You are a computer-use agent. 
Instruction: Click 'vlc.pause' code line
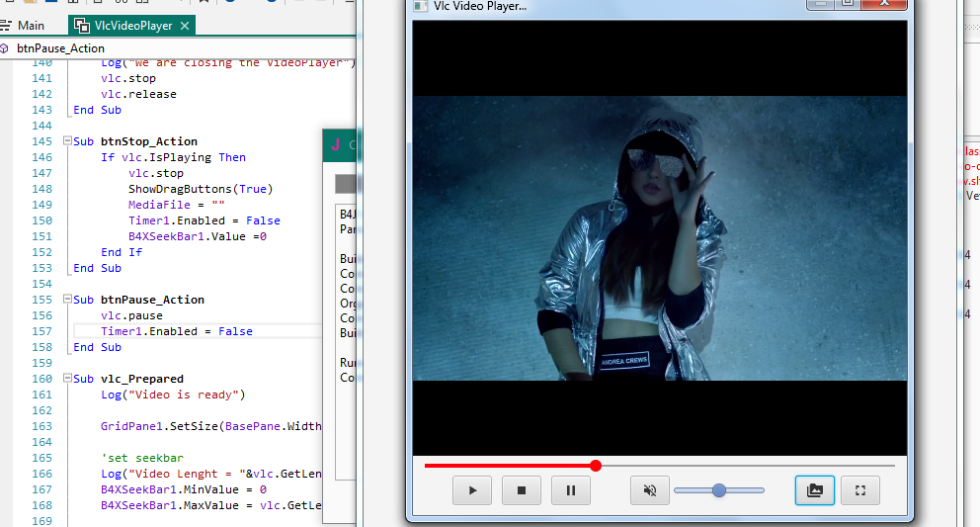click(x=131, y=315)
